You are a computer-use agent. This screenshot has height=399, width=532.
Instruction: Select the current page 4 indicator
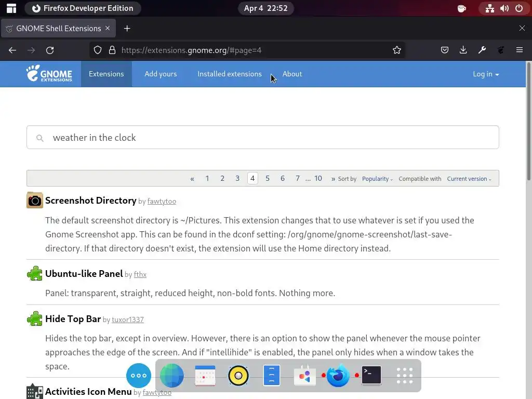tap(252, 179)
